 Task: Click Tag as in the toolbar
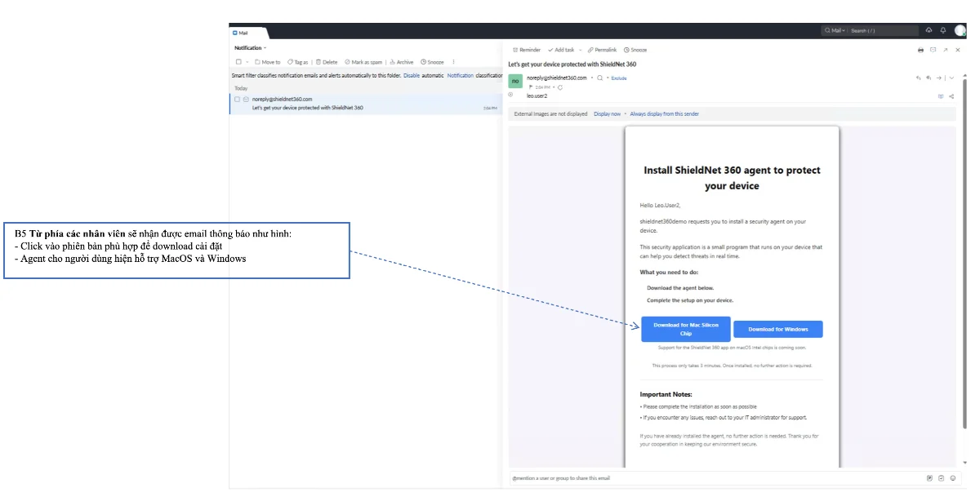pos(297,62)
